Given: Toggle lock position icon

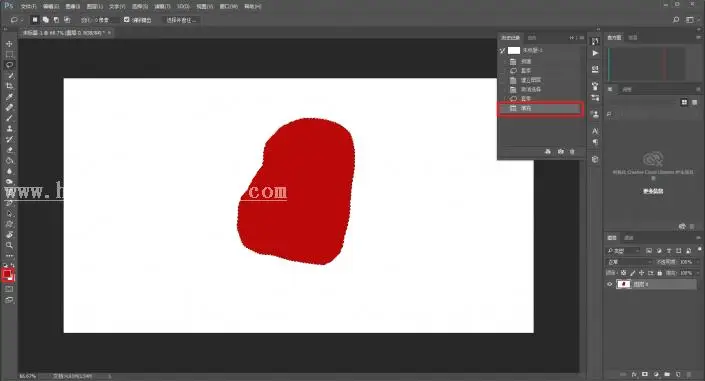Looking at the screenshot, I should [x=642, y=273].
